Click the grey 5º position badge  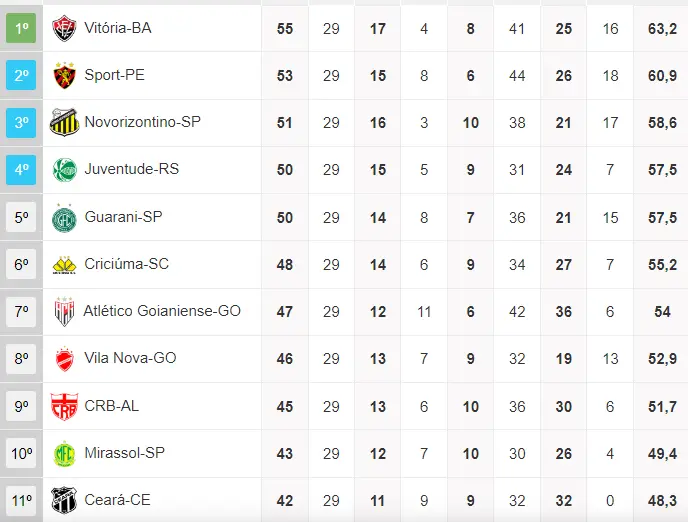(x=21, y=217)
